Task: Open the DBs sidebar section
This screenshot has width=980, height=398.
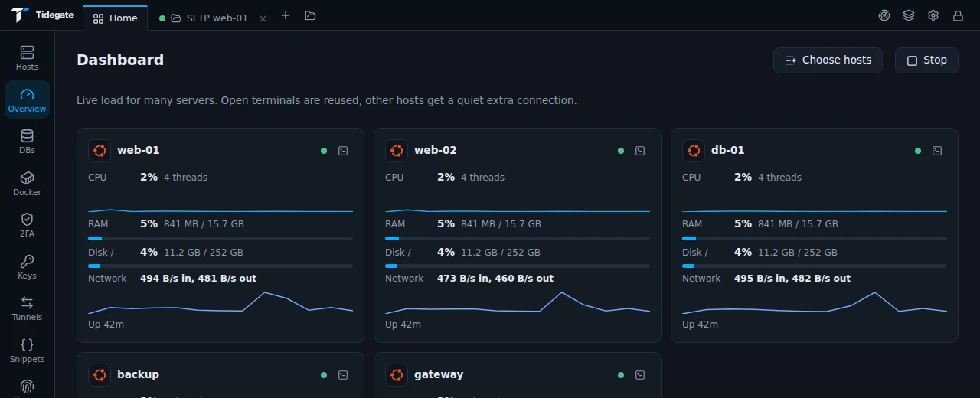Action: click(27, 142)
